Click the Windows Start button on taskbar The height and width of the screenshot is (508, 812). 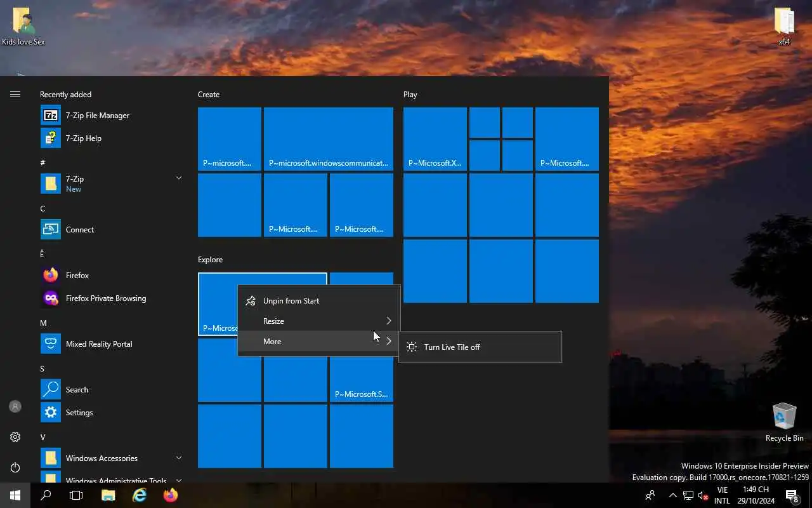(15, 495)
